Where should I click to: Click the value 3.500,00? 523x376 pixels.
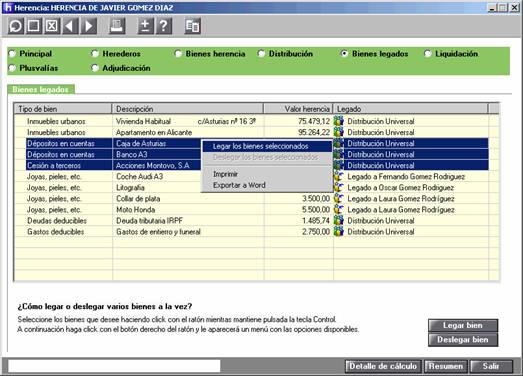pos(316,199)
